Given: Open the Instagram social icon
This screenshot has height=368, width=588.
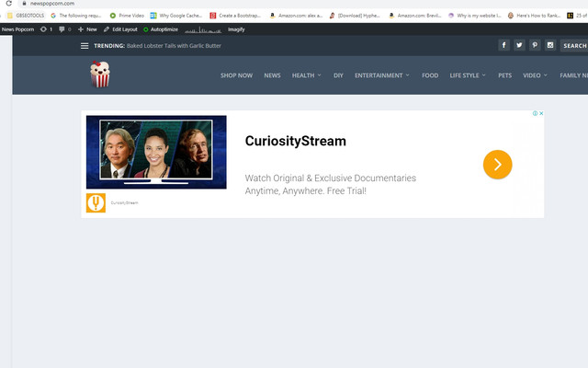Looking at the screenshot, I should click(x=550, y=45).
